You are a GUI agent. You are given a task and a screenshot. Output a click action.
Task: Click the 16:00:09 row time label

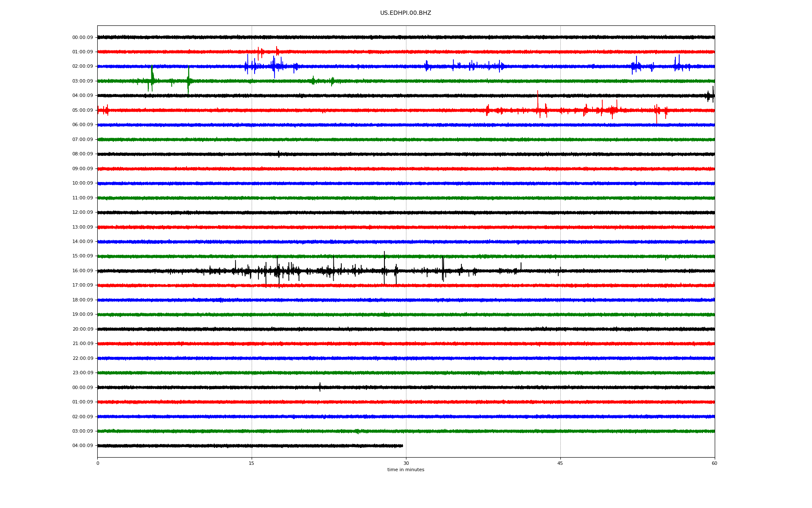(82, 271)
